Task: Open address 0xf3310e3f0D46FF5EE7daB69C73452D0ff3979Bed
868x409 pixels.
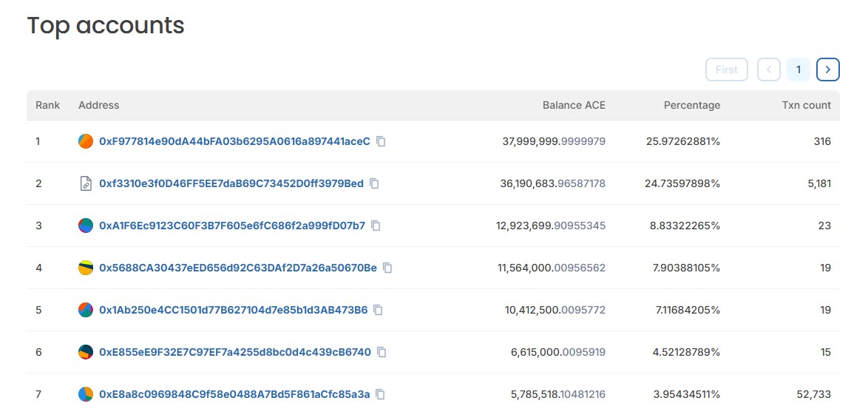Action: coord(231,183)
